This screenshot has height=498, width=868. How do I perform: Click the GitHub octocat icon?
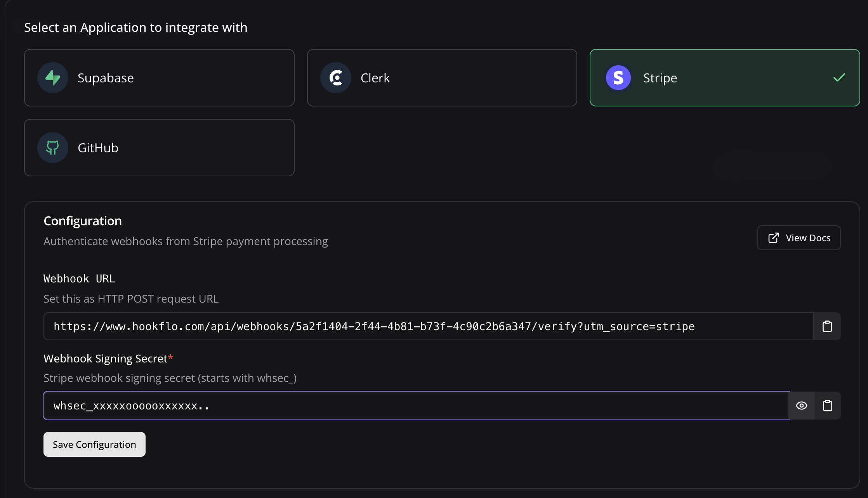(53, 148)
